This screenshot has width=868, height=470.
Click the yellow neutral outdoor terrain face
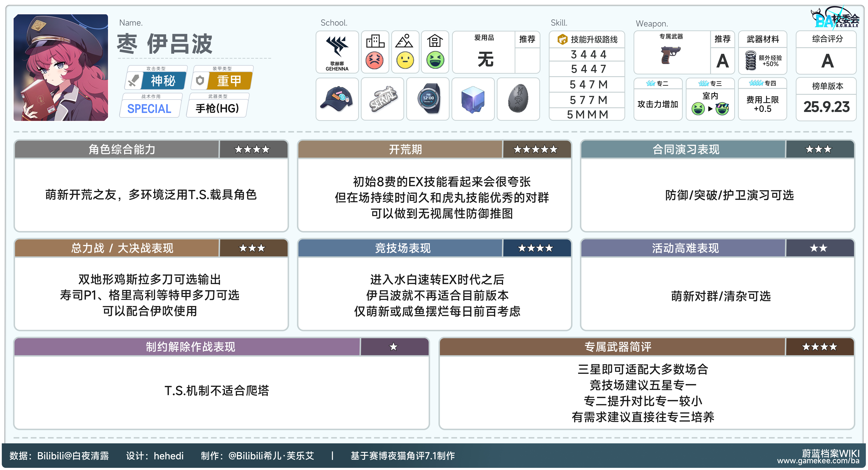click(405, 61)
